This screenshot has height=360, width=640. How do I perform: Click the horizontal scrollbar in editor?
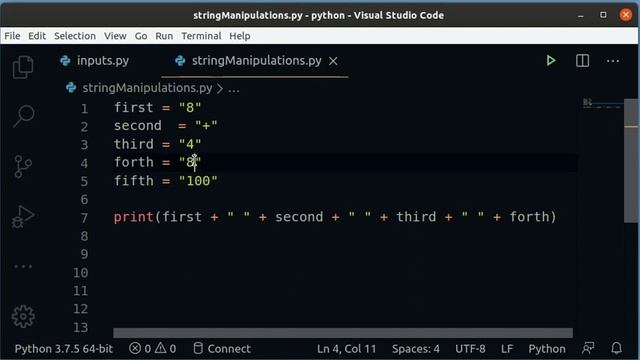[343, 333]
